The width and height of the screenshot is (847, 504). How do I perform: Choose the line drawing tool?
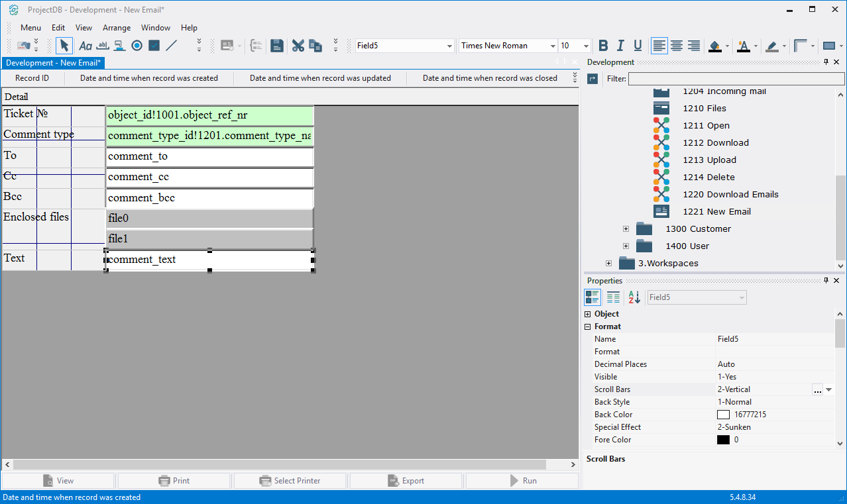pyautogui.click(x=172, y=46)
